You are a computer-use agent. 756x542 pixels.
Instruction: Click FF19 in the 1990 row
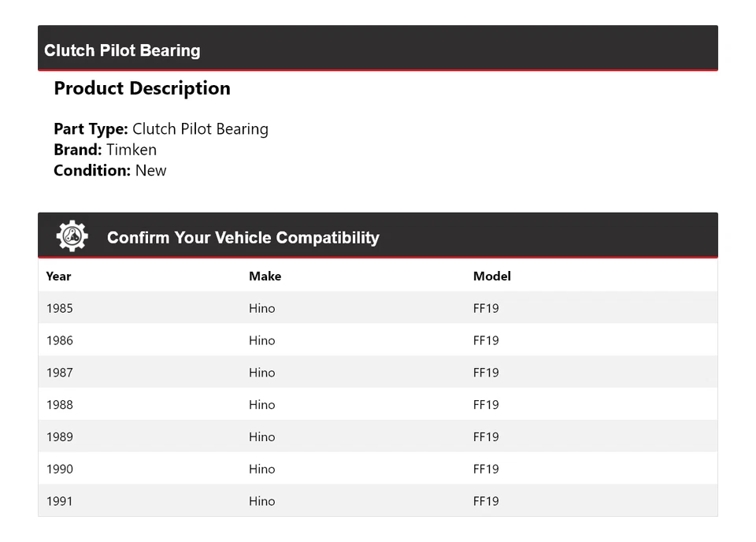click(x=486, y=469)
